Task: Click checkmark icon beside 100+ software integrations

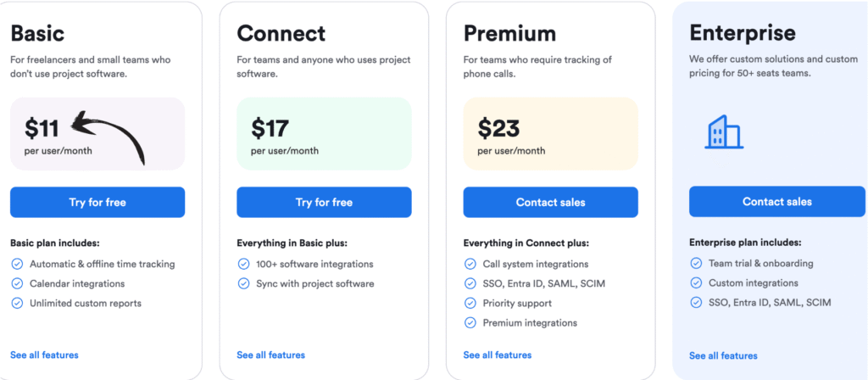Action: tap(243, 264)
